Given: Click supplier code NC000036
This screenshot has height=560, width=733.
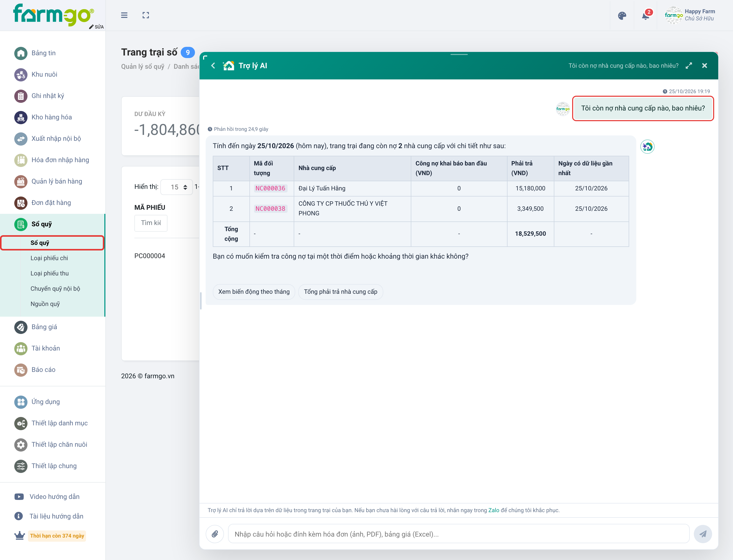Looking at the screenshot, I should click(270, 188).
